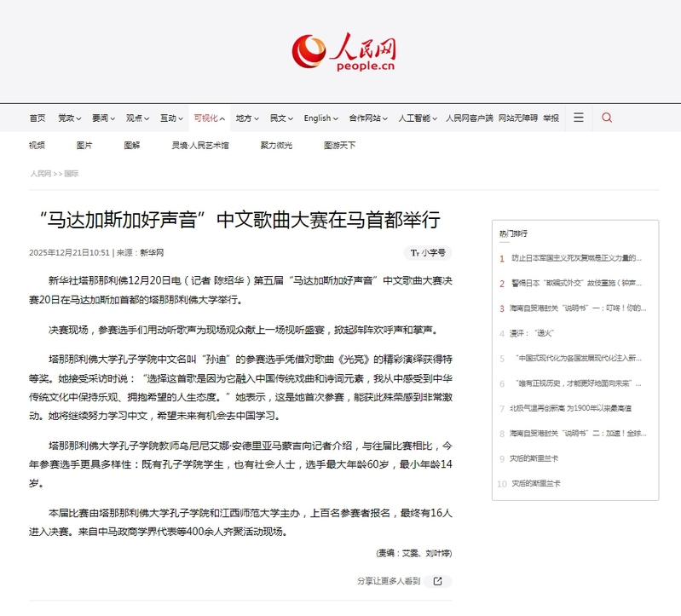Image resolution: width=681 pixels, height=616 pixels.
Task: Select the 视频 submenu item
Action: click(37, 146)
